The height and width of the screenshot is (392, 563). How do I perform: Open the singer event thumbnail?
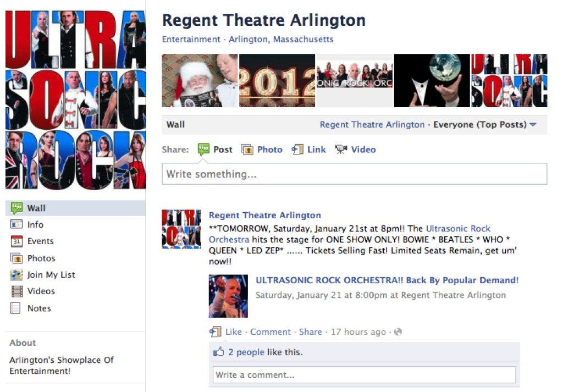[228, 296]
